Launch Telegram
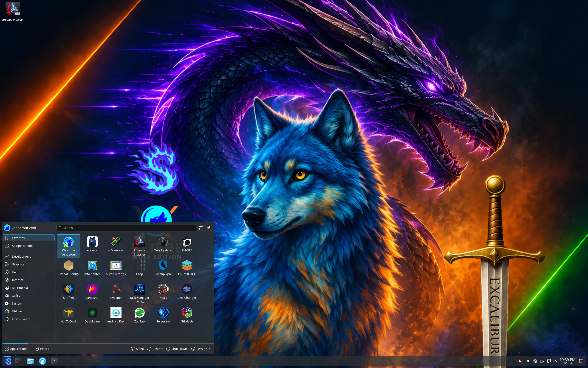The width and height of the screenshot is (588, 368). pos(163,315)
